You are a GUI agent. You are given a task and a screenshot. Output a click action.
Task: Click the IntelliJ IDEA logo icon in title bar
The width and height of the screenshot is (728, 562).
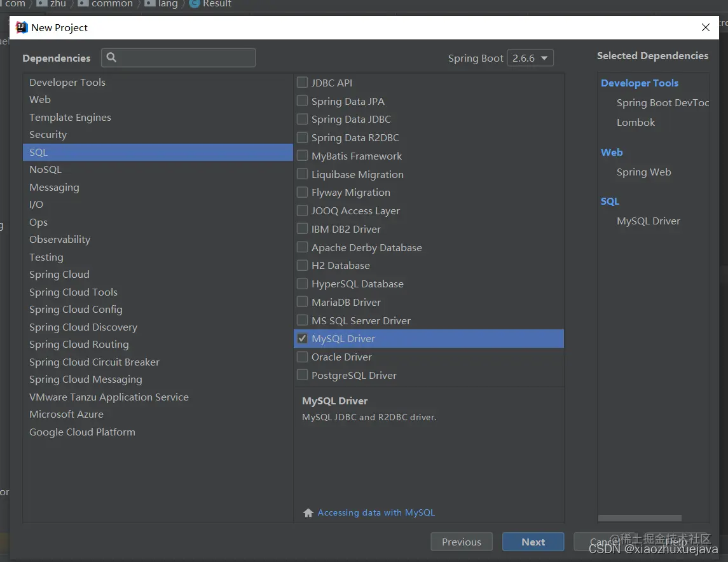tap(22, 27)
